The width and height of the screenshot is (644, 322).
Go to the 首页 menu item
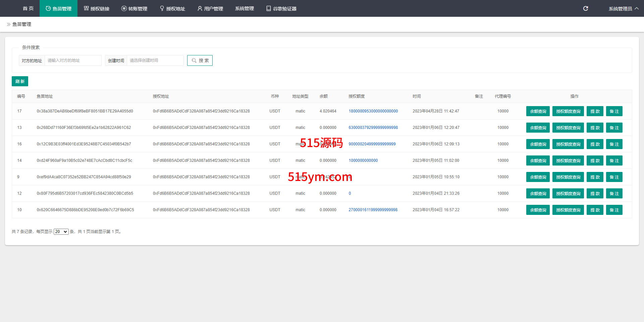pos(28,8)
